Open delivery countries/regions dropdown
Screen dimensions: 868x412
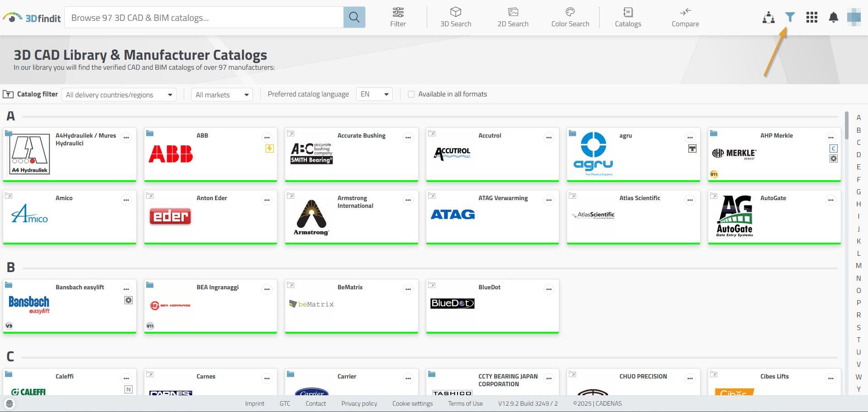pos(119,95)
